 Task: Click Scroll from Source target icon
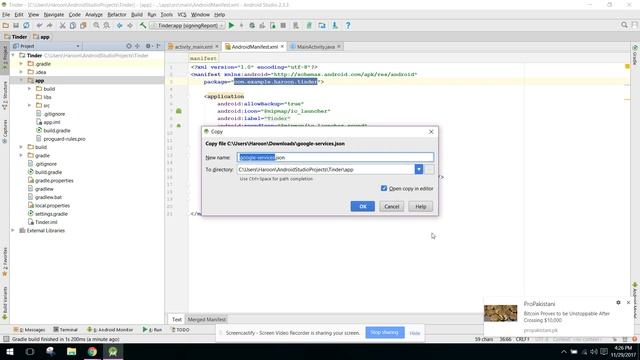coord(129,46)
